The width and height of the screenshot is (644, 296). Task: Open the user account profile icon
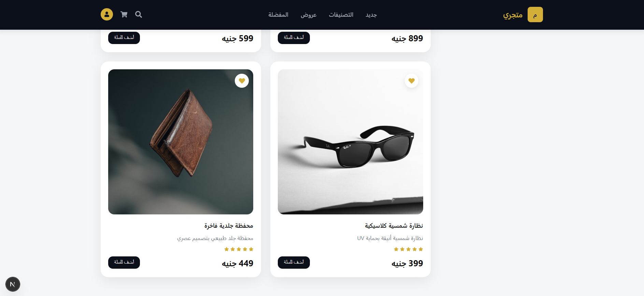(x=106, y=14)
